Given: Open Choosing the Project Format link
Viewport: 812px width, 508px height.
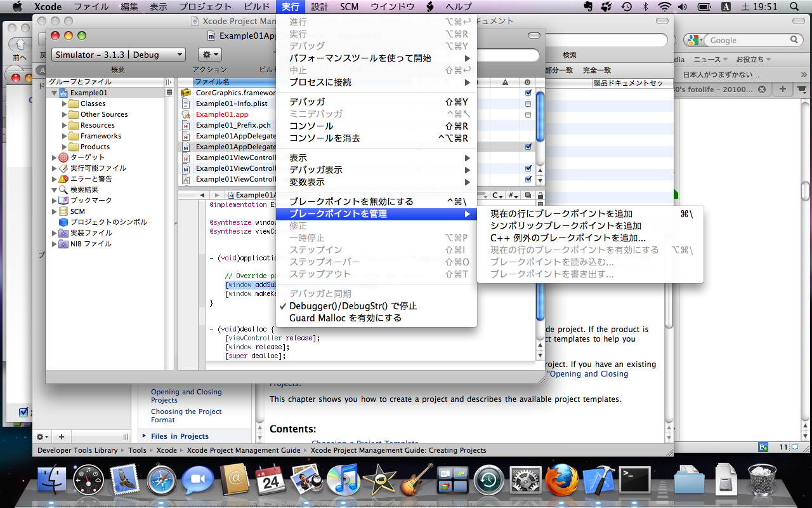Looking at the screenshot, I should 186,416.
